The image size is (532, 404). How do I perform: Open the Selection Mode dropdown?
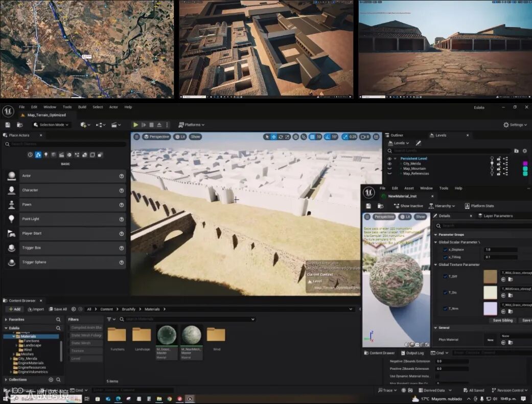[51, 125]
